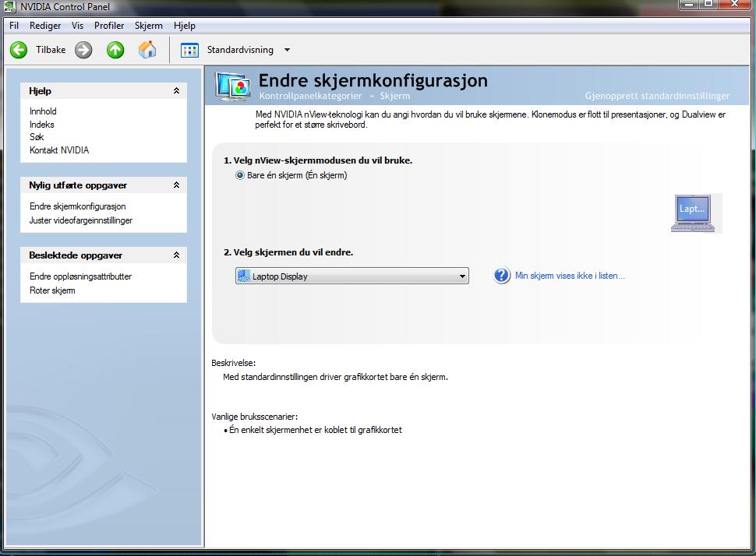Click Kontrollpanelkategorier breadcrumb link
The height and width of the screenshot is (556, 756).
coord(310,96)
